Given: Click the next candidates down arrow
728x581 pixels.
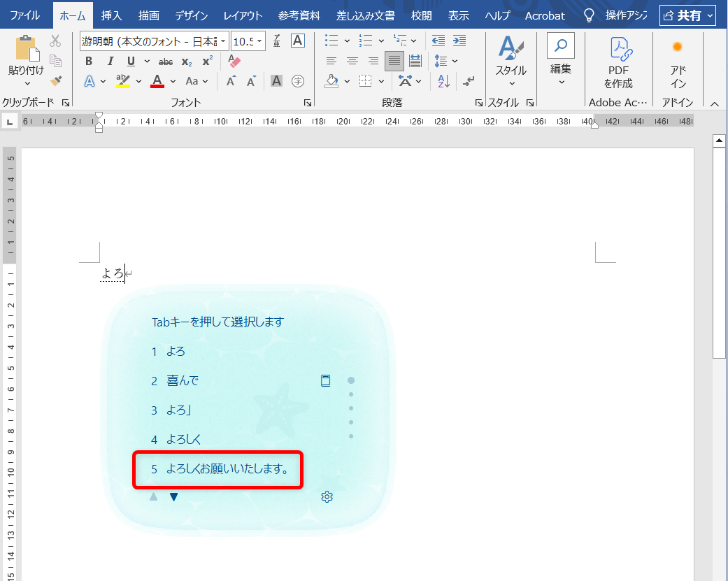Looking at the screenshot, I should click(173, 497).
